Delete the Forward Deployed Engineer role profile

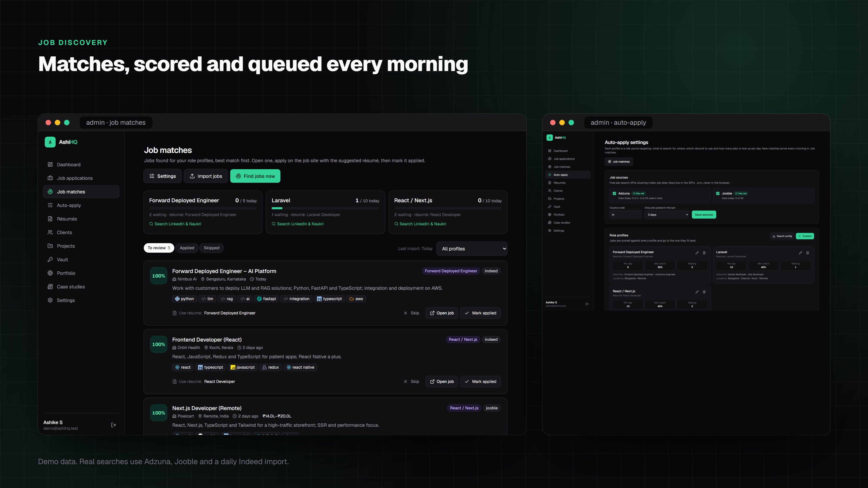[704, 253]
